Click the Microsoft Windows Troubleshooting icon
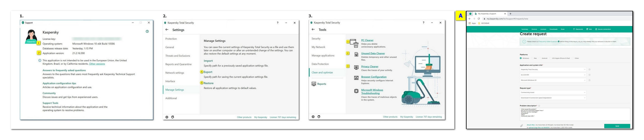644x140 pixels. coord(356,91)
